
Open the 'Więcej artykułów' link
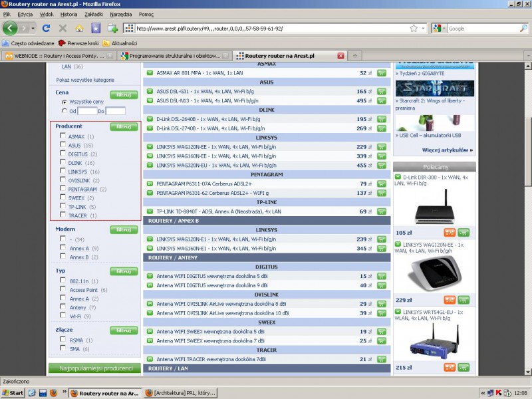tap(447, 150)
